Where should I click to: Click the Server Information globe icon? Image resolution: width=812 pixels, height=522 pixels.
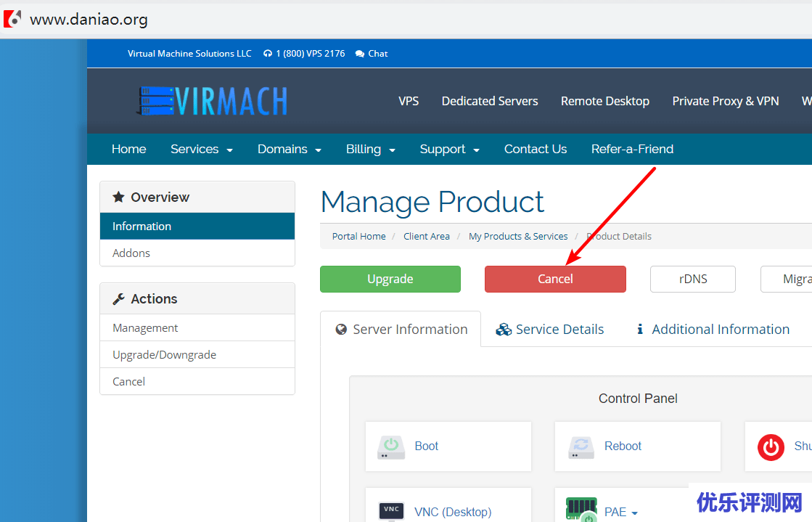pos(341,329)
